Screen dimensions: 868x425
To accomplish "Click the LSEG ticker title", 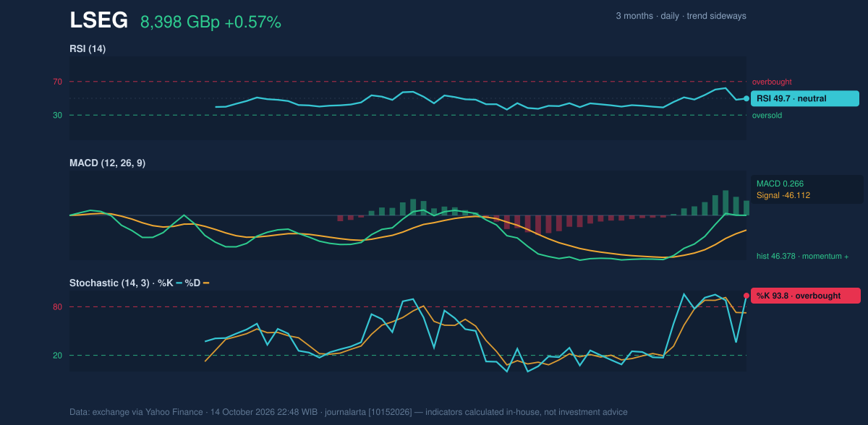I will click(x=98, y=21).
